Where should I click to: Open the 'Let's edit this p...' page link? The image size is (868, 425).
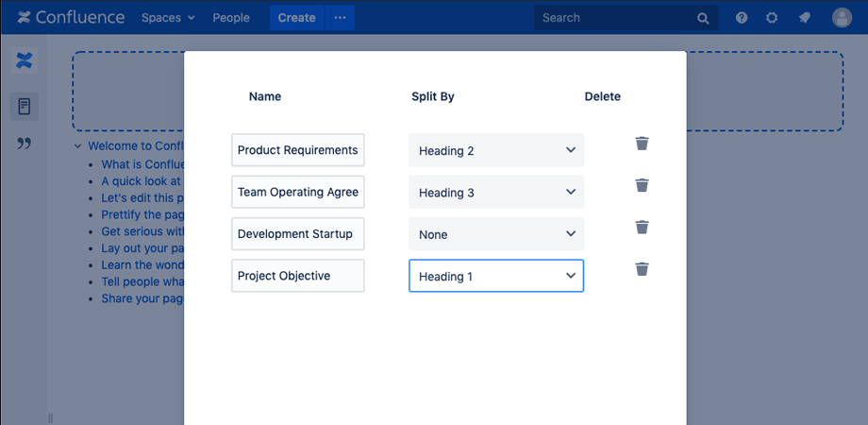142,197
